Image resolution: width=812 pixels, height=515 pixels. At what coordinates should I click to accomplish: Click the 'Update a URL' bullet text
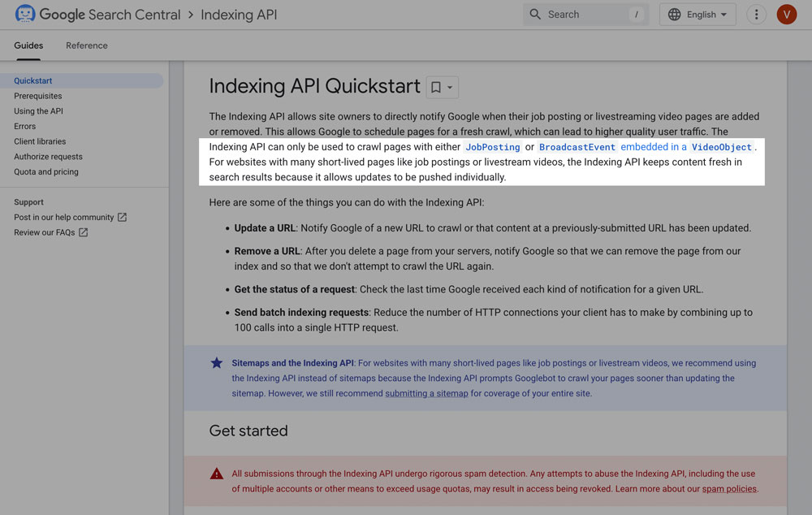coord(265,228)
